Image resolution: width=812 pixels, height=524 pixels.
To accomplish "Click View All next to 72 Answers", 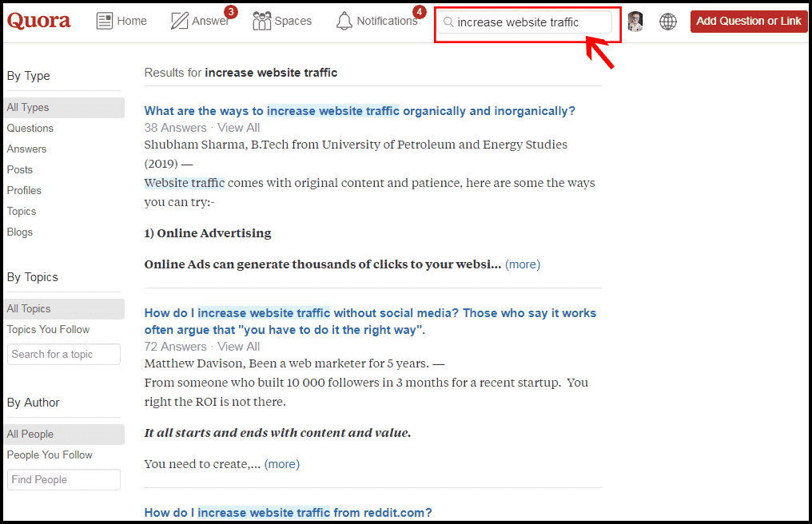I will point(239,347).
